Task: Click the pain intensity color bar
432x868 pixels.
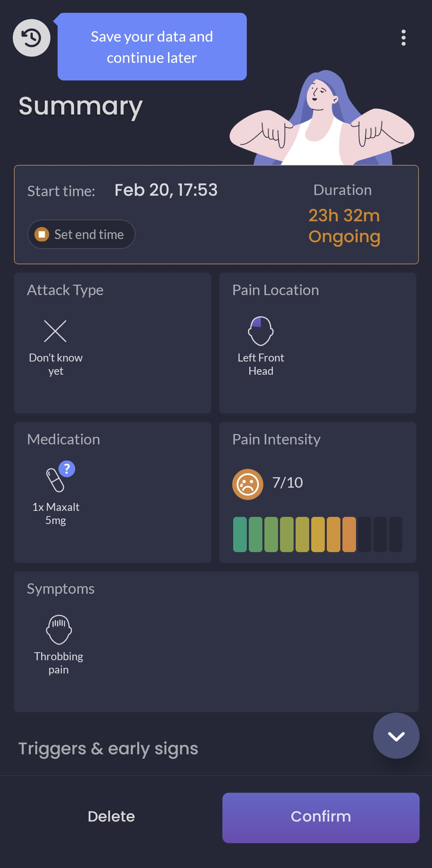Action: coord(318,534)
